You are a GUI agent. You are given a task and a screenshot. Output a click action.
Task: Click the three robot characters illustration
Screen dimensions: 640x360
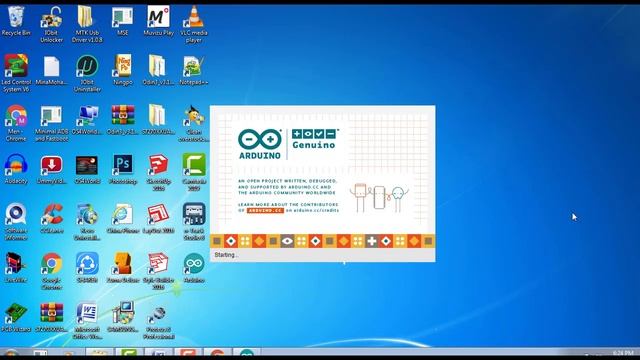(379, 198)
